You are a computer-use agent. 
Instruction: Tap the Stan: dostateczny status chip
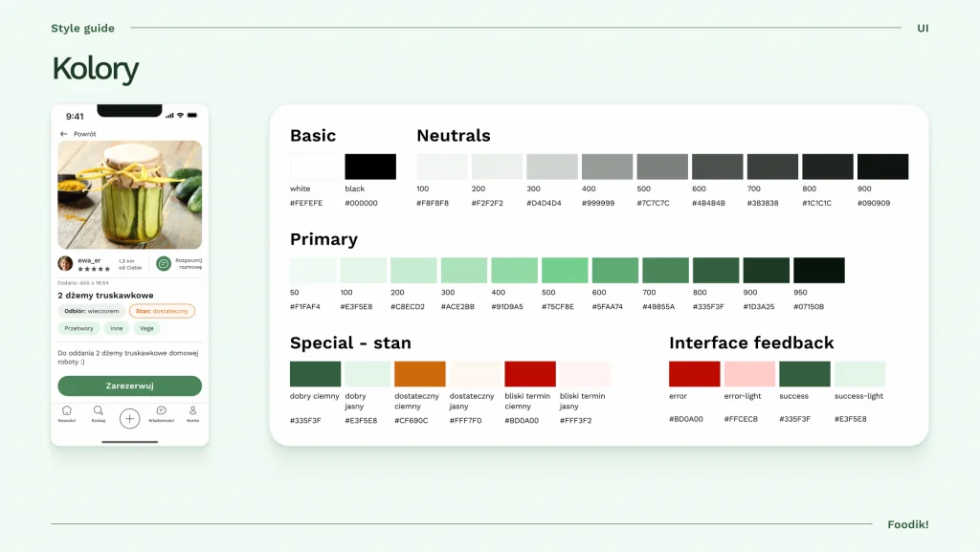click(162, 311)
